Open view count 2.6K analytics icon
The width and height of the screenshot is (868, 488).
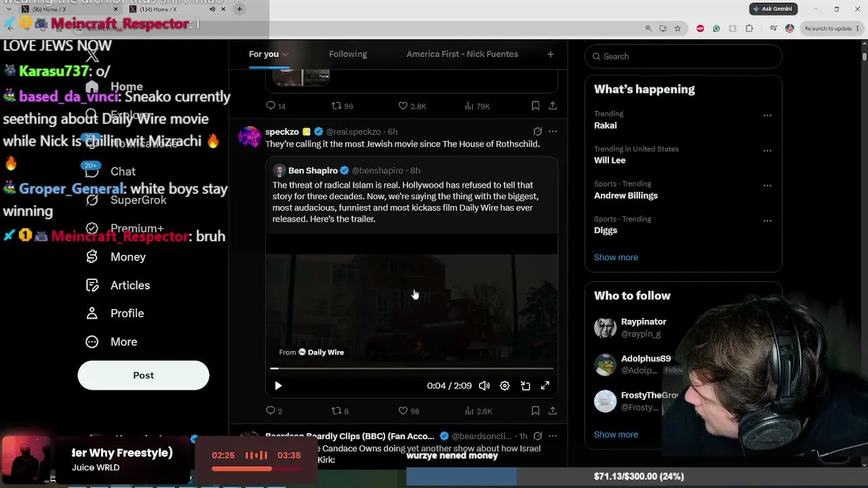point(469,411)
